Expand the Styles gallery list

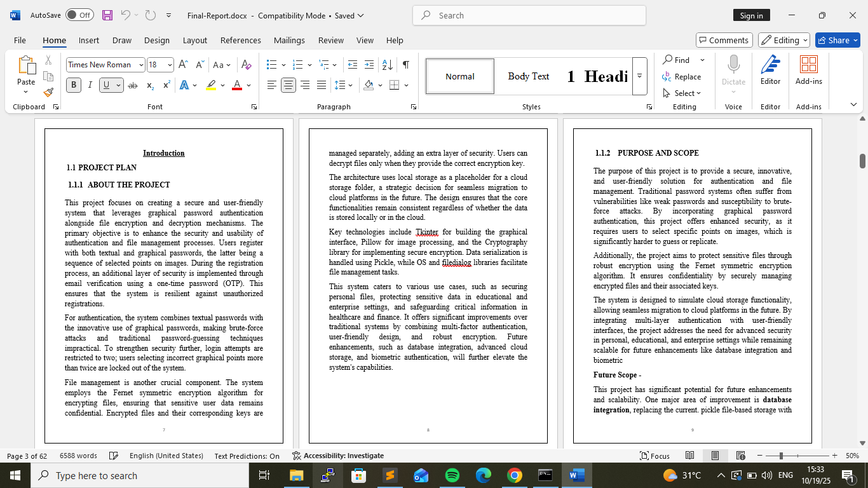click(639, 76)
